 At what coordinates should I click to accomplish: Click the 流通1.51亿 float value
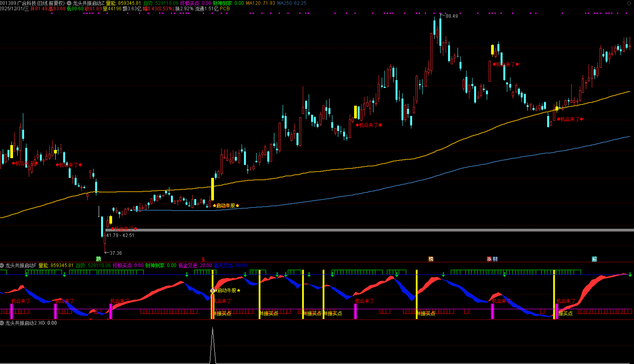[x=206, y=9]
